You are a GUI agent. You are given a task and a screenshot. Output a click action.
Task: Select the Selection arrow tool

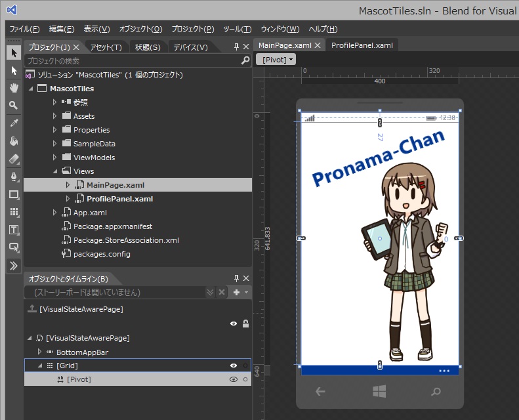click(x=14, y=52)
